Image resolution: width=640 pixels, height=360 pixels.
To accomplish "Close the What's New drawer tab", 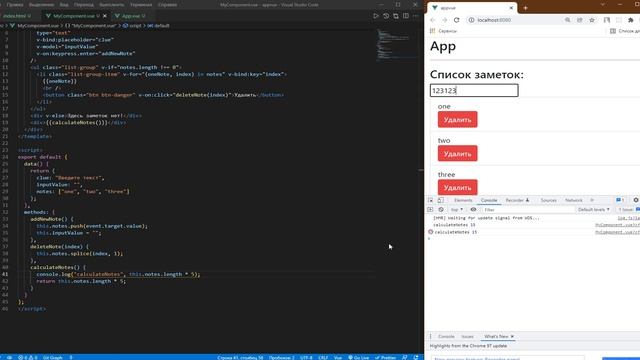I will point(512,336).
